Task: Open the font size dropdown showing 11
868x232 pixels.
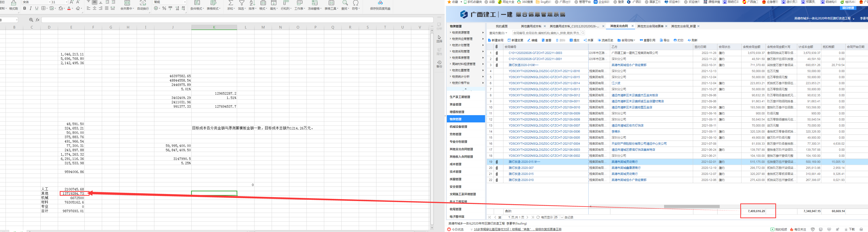Action: pos(67,2)
